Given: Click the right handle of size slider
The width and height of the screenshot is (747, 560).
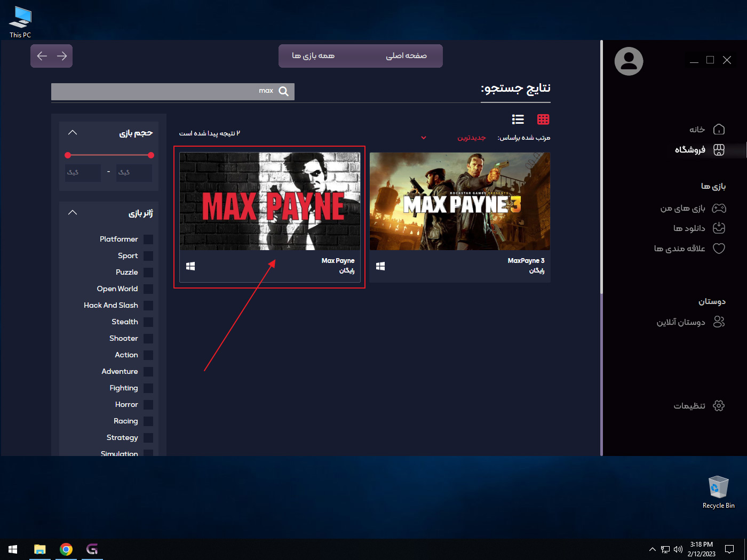Looking at the screenshot, I should (x=151, y=155).
